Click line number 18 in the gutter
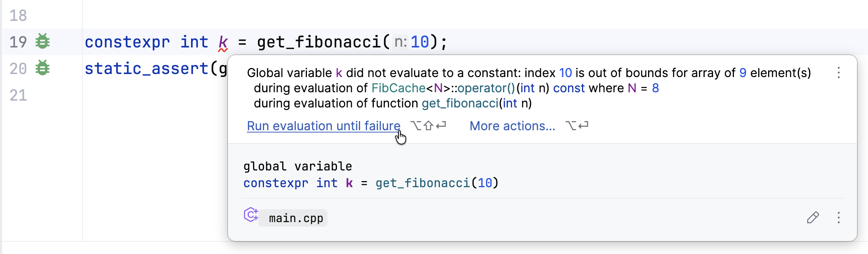 18,16
